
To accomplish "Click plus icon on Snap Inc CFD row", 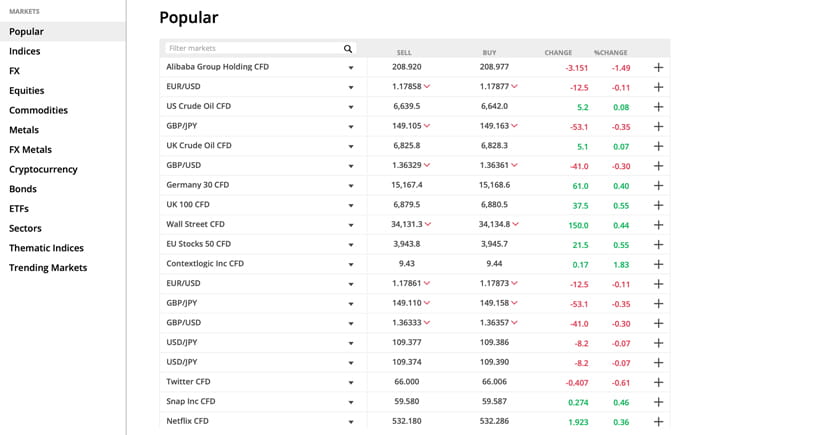I will tap(658, 402).
